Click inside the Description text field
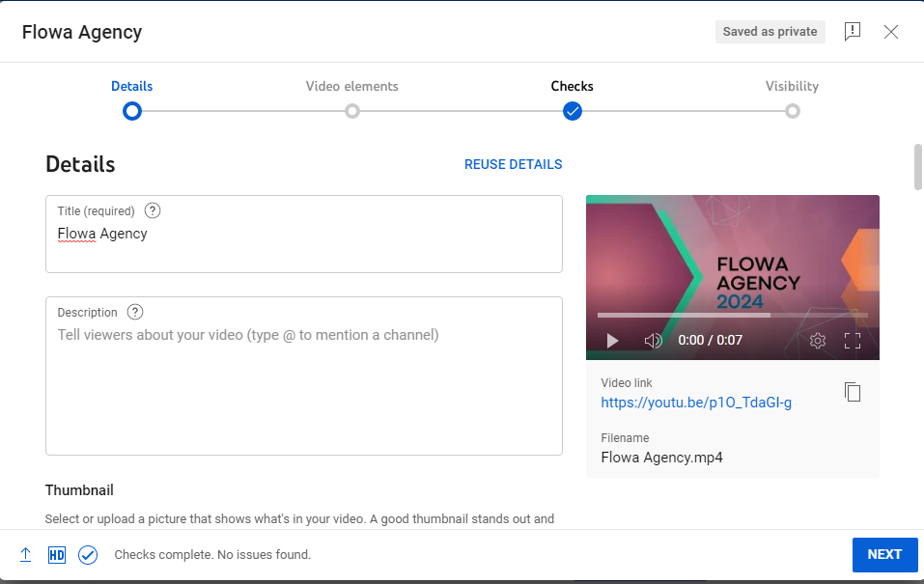Image resolution: width=924 pixels, height=584 pixels. click(303, 375)
